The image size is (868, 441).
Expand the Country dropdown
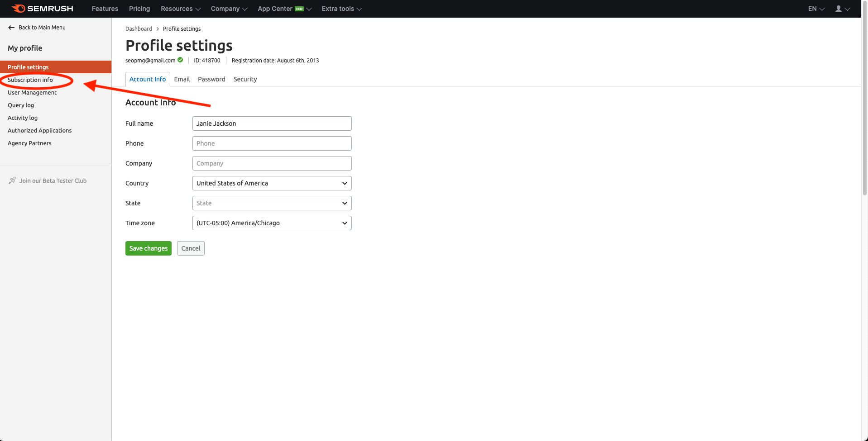[x=272, y=183]
